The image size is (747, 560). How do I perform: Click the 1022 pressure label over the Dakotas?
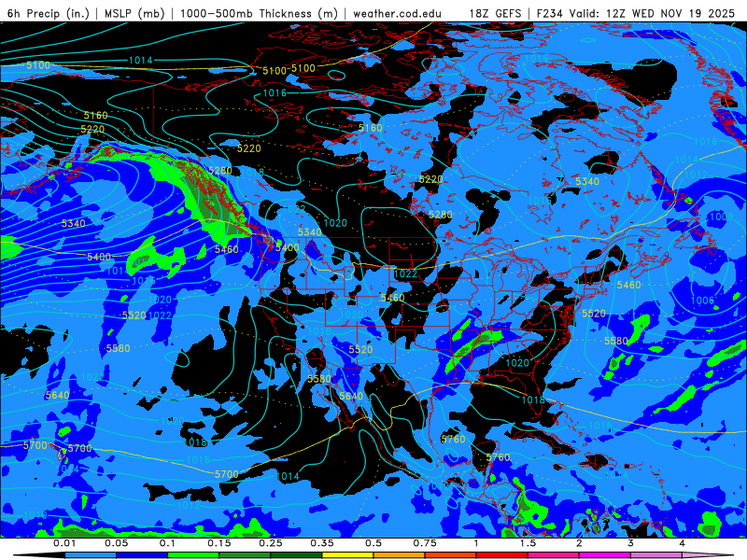click(405, 273)
